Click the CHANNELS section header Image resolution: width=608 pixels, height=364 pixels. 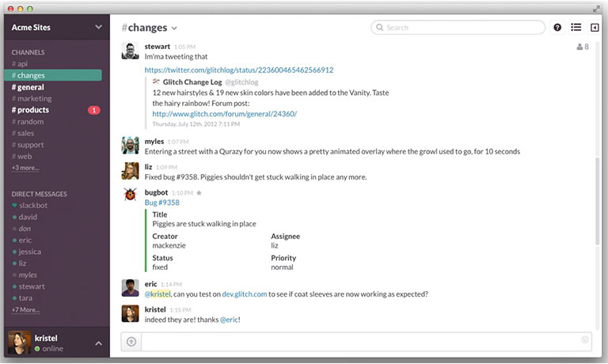pos(28,52)
